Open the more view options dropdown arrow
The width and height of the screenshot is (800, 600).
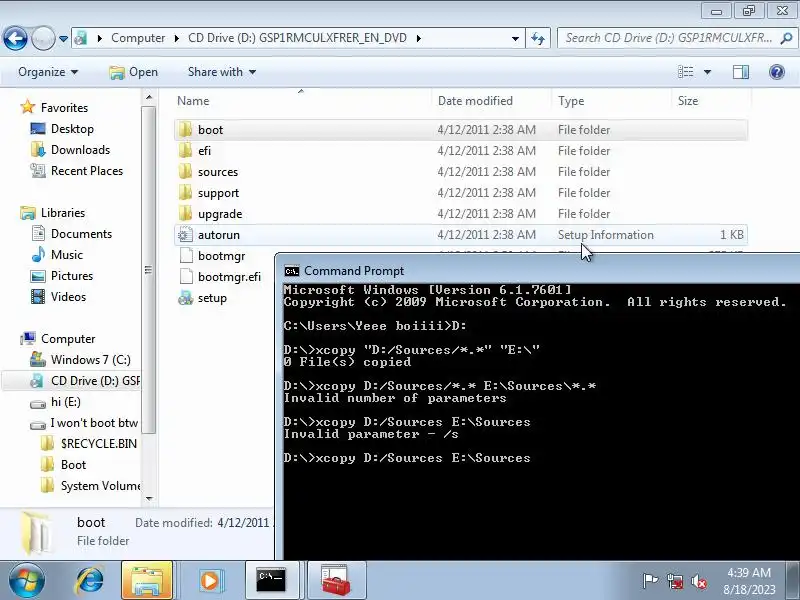pyautogui.click(x=707, y=72)
